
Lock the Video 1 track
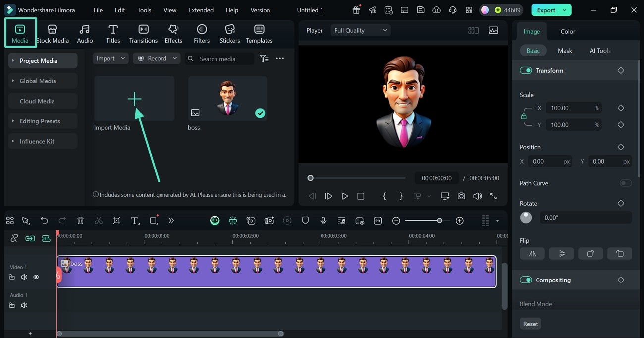tap(12, 277)
